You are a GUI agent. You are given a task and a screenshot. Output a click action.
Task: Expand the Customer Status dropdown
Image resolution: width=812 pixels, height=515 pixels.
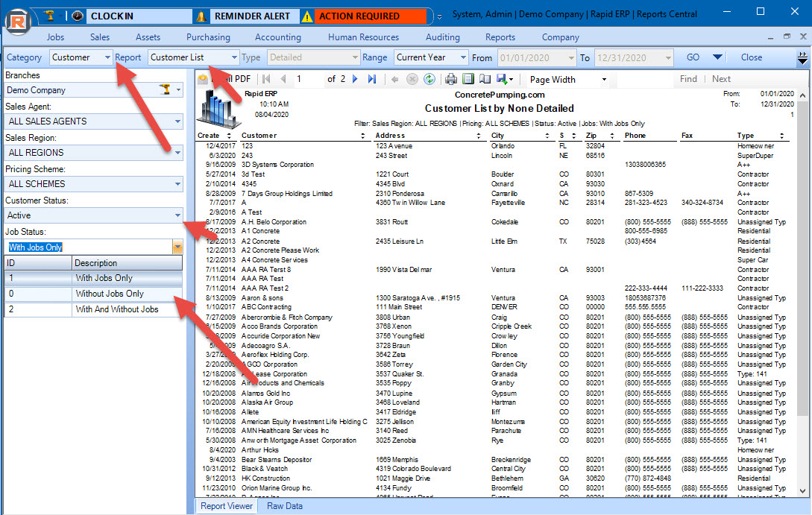click(x=177, y=215)
